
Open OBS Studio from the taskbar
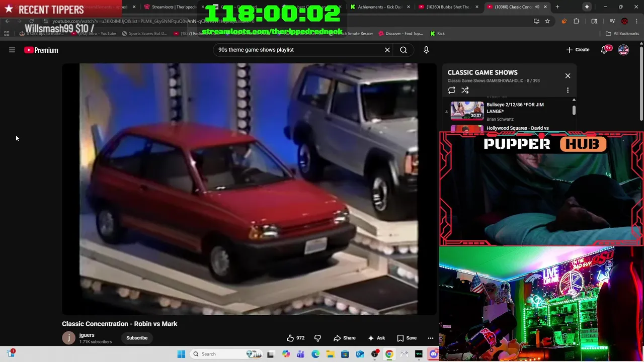374,354
